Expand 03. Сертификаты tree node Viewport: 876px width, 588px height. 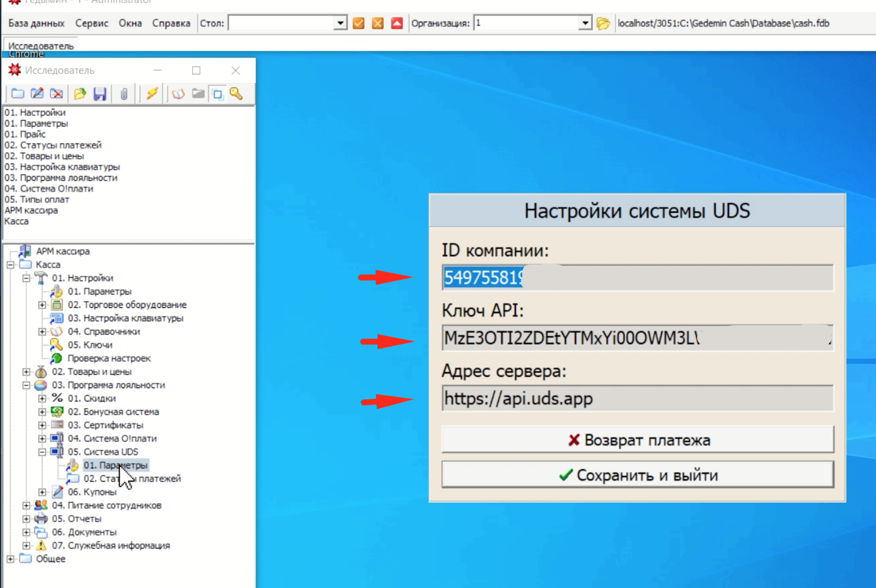[42, 425]
